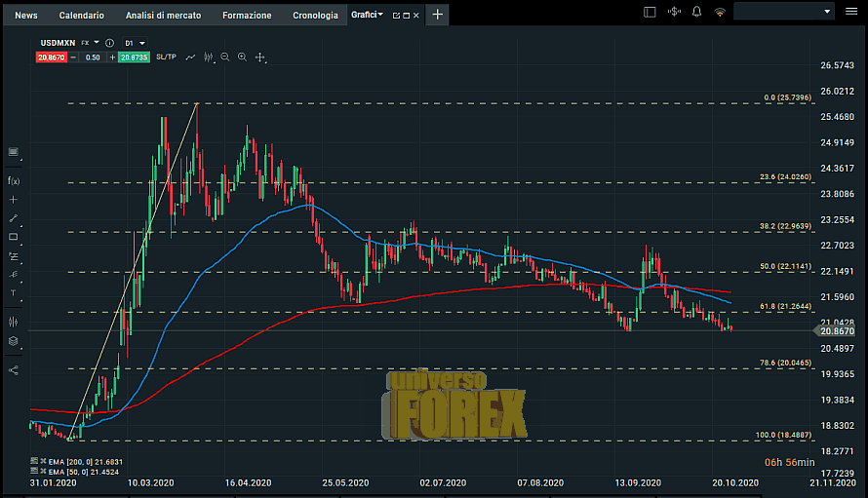Image resolution: width=868 pixels, height=498 pixels.
Task: Zoom out the chart with minus magnifier
Action: [225, 57]
